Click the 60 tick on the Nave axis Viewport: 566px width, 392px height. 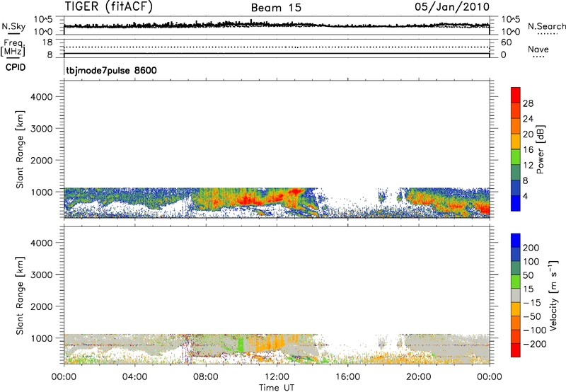[506, 42]
